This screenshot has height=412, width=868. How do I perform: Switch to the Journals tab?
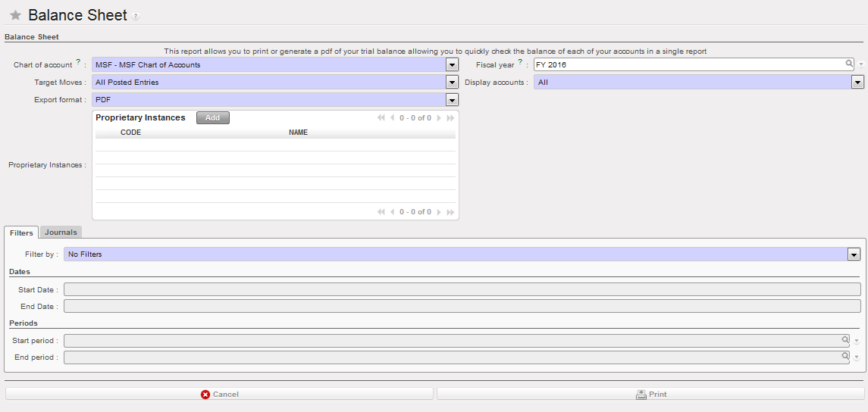61,233
